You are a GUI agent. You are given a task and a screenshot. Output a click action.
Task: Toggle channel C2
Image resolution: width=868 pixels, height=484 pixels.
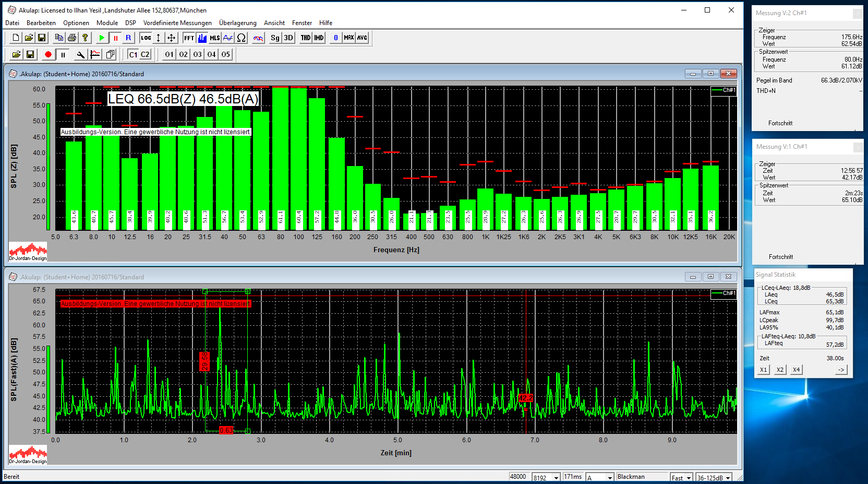point(145,54)
